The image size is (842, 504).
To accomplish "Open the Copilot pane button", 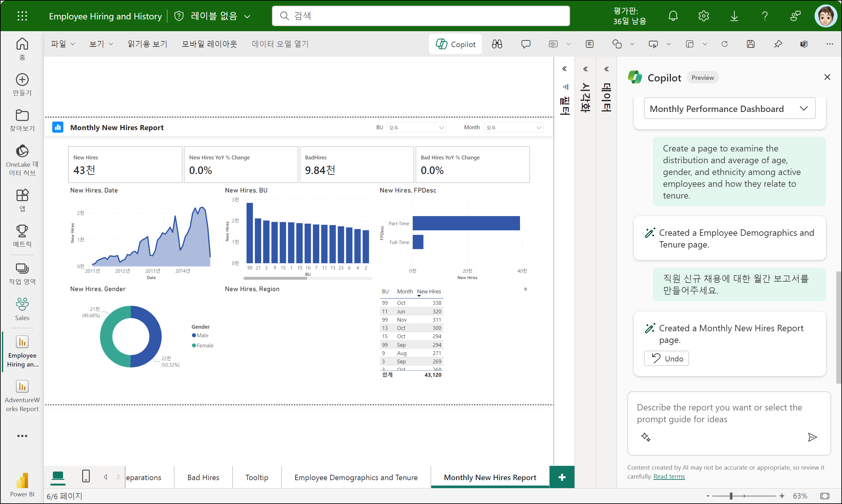I will pos(455,44).
